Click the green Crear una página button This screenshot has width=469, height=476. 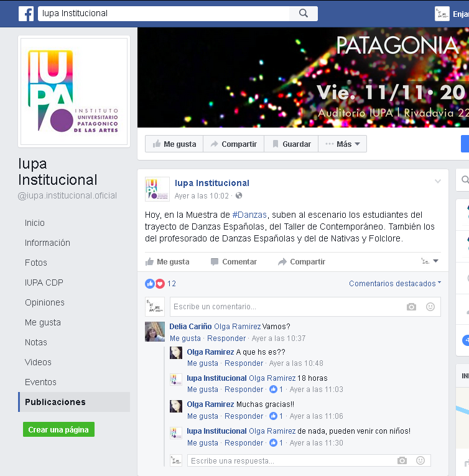(58, 429)
